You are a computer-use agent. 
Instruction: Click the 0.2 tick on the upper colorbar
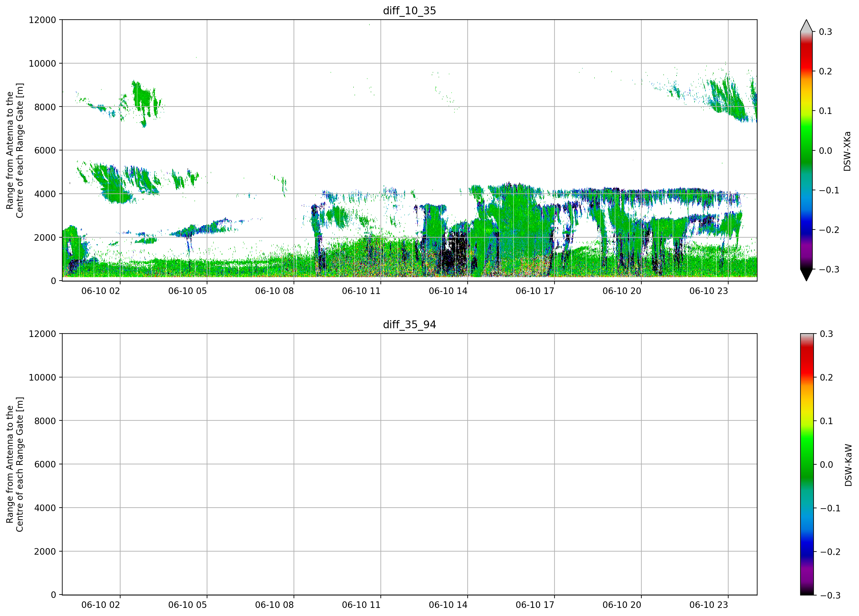[x=825, y=71]
